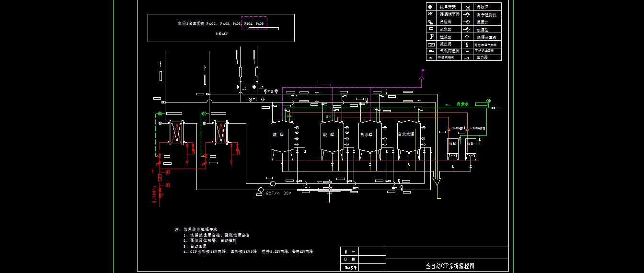Click the 低液位 symbol in the legend
The height and width of the screenshot is (273, 644).
point(467,29)
